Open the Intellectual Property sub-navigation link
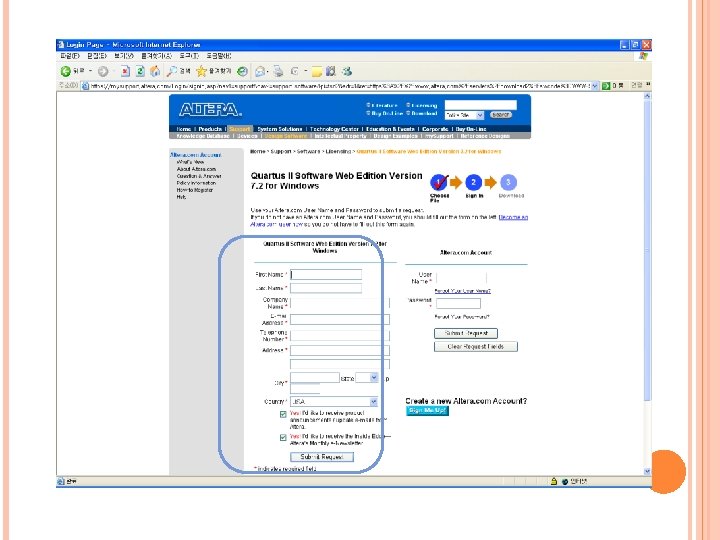Image resolution: width=720 pixels, height=540 pixels. pos(340,136)
